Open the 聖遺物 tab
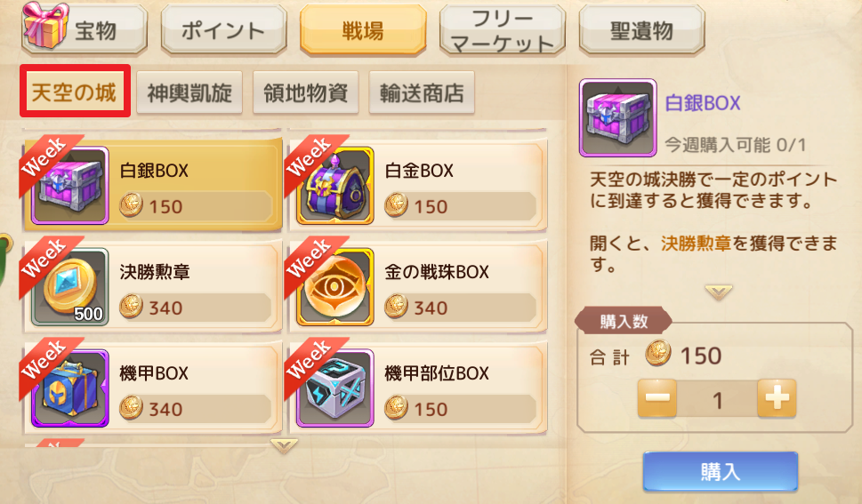862x504 pixels. coord(641,30)
